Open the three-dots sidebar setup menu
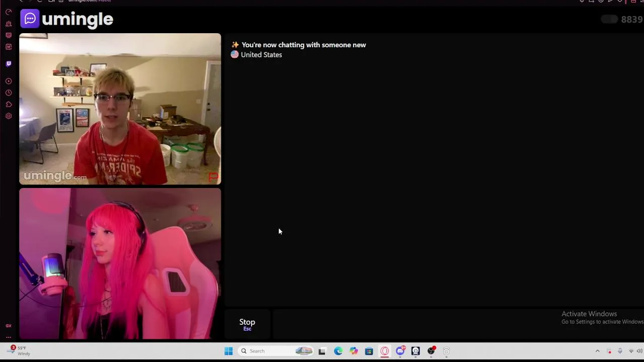This screenshot has height=362, width=644. [x=9, y=337]
